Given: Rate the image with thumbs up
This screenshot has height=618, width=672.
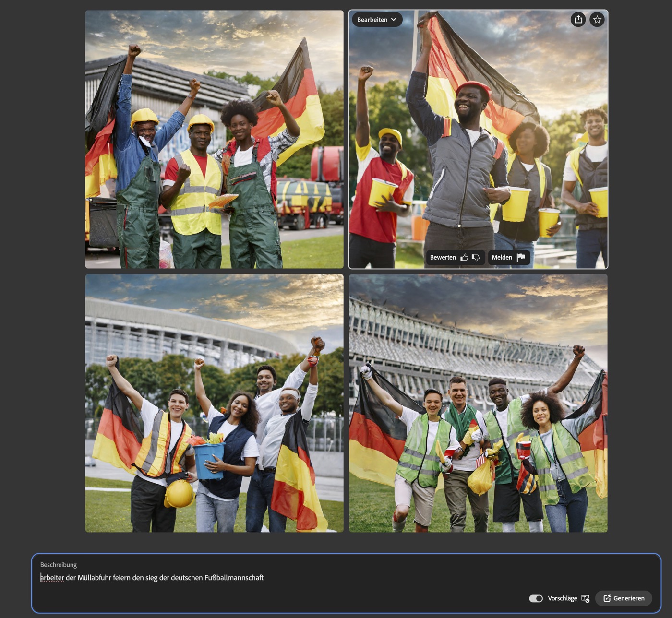Looking at the screenshot, I should tap(464, 258).
